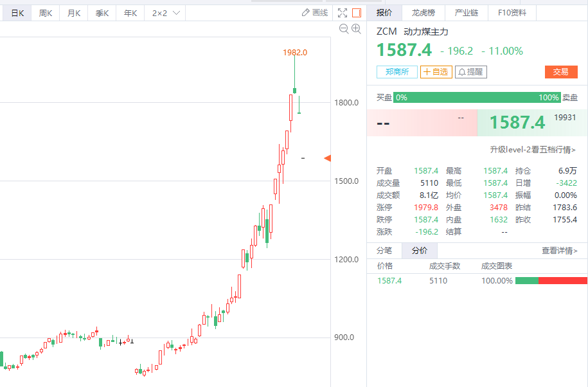Zoom in the K-line chart
The image size is (588, 387).
(x=355, y=28)
